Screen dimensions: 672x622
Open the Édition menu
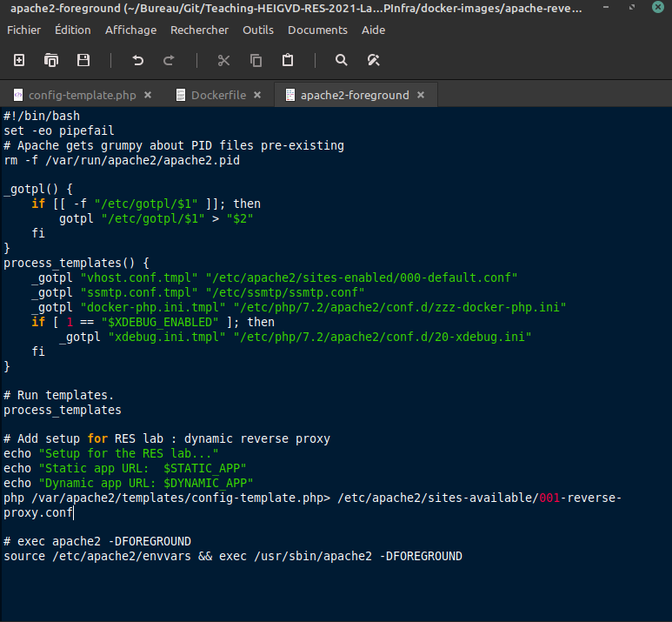73,30
